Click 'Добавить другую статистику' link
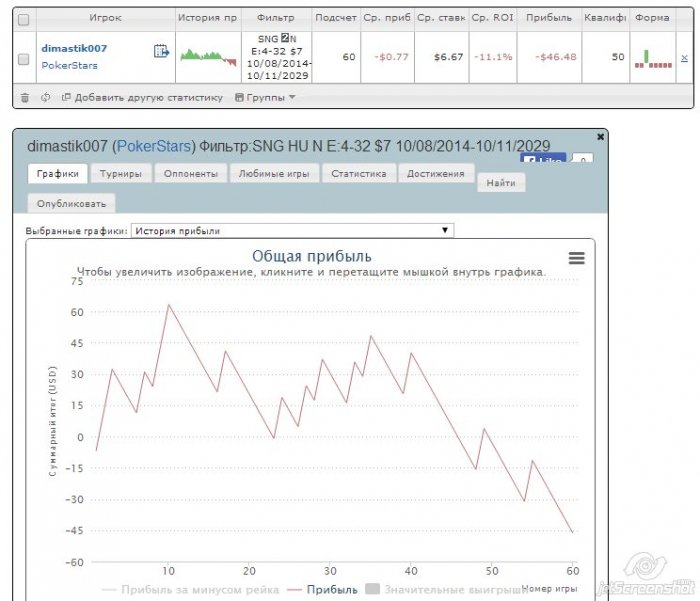 [142, 98]
